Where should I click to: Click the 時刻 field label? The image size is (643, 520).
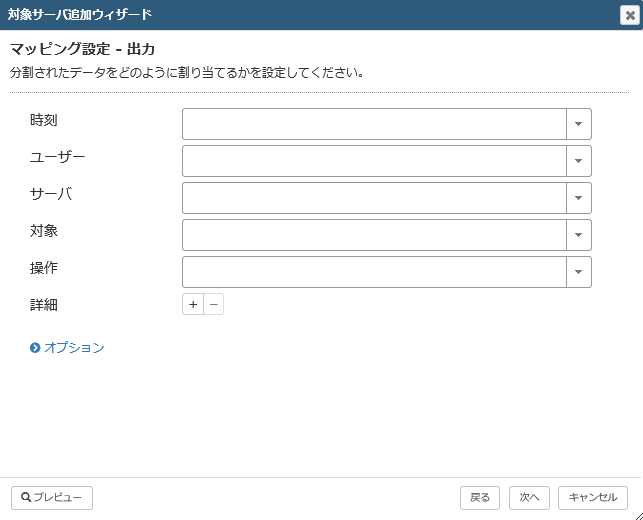[44, 120]
